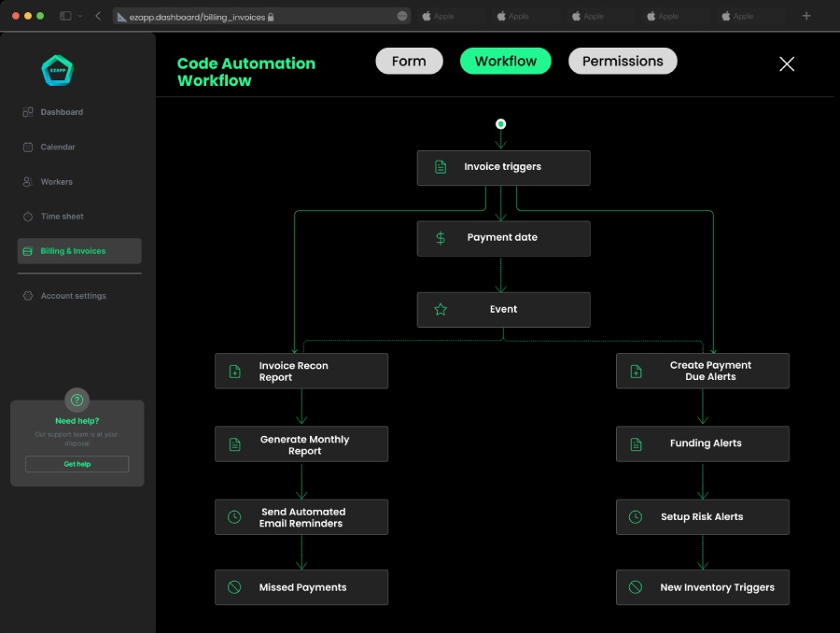This screenshot has height=633, width=840.
Task: Click the file icon on Create Payment Due Alerts
Action: pos(636,371)
